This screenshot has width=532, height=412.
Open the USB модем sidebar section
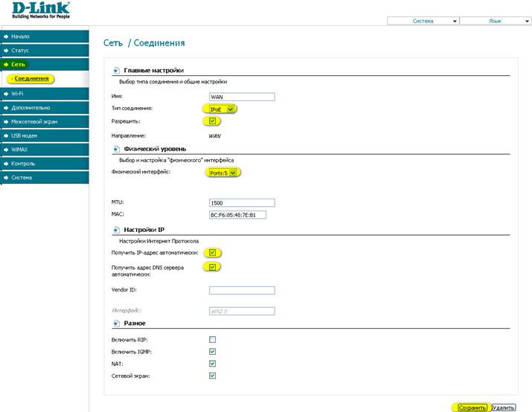coord(44,135)
